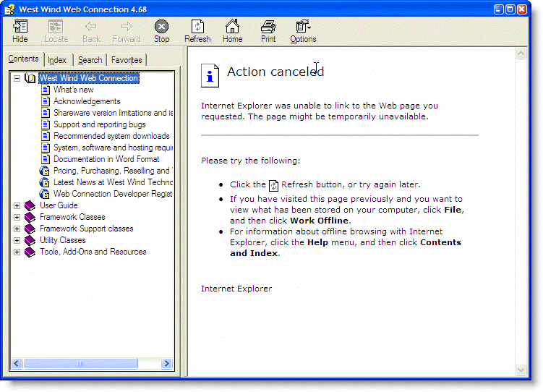Click web page icon beside Pricing, Purchasing topic
The image size is (543, 392).
click(x=46, y=171)
